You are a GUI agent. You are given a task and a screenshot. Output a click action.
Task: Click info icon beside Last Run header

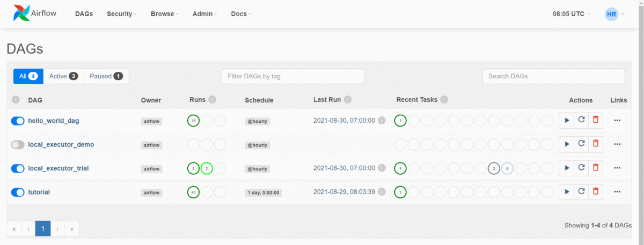coord(348,100)
